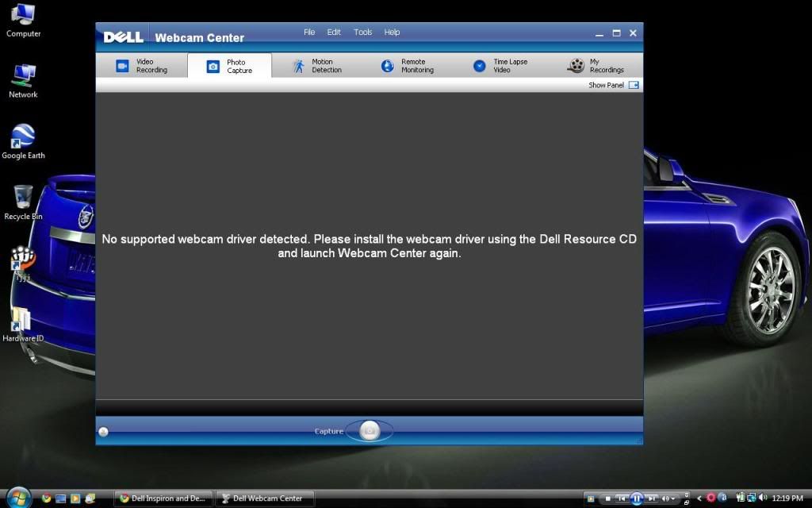Open the Windows Start menu
Screen dimensions: 812x508
point(18,498)
